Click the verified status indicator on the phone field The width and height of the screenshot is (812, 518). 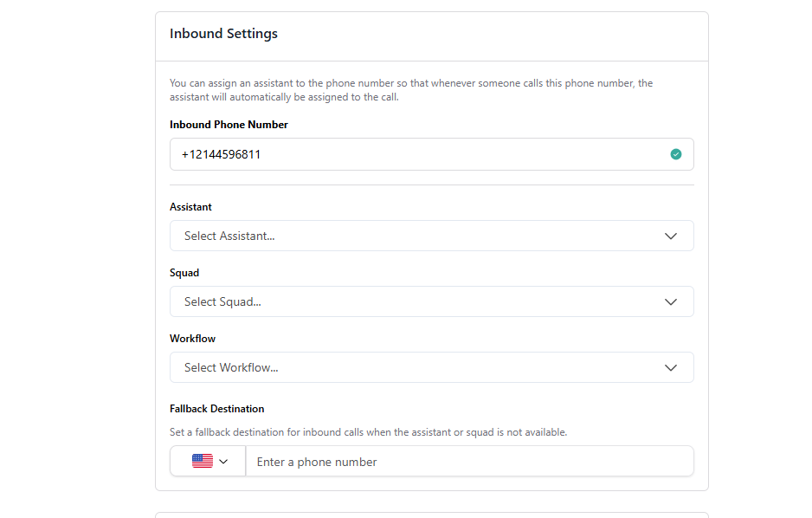[676, 153]
